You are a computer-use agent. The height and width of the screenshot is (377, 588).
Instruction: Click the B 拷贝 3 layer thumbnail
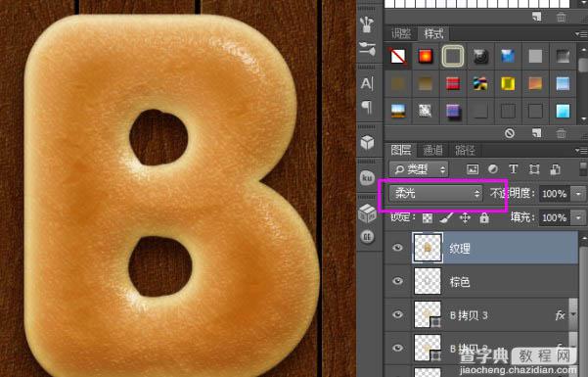[x=428, y=314]
